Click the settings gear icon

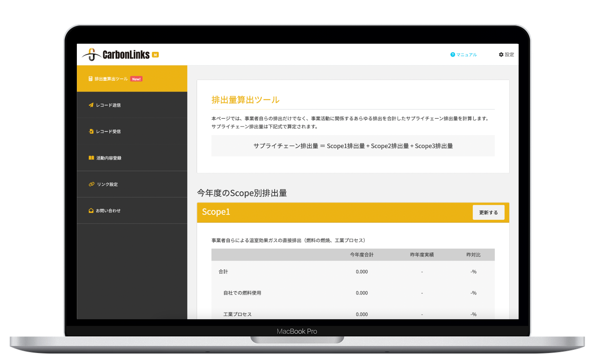(501, 55)
